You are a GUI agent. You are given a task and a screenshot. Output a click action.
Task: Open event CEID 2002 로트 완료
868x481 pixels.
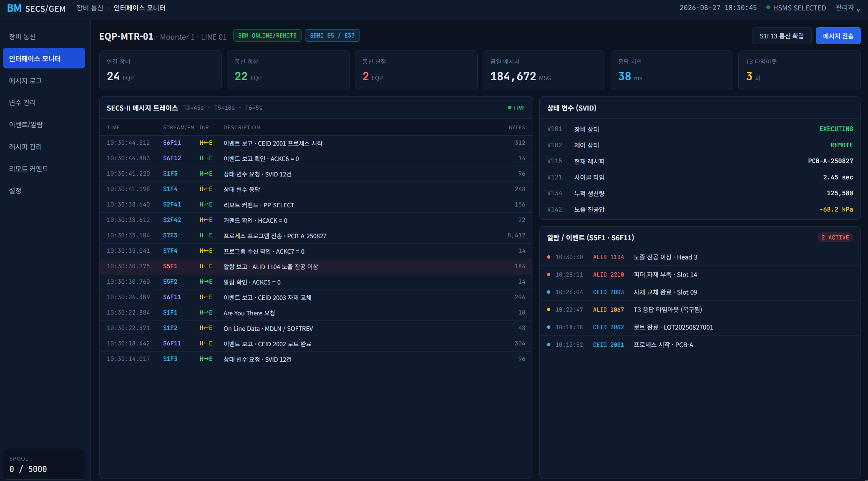[700, 327]
